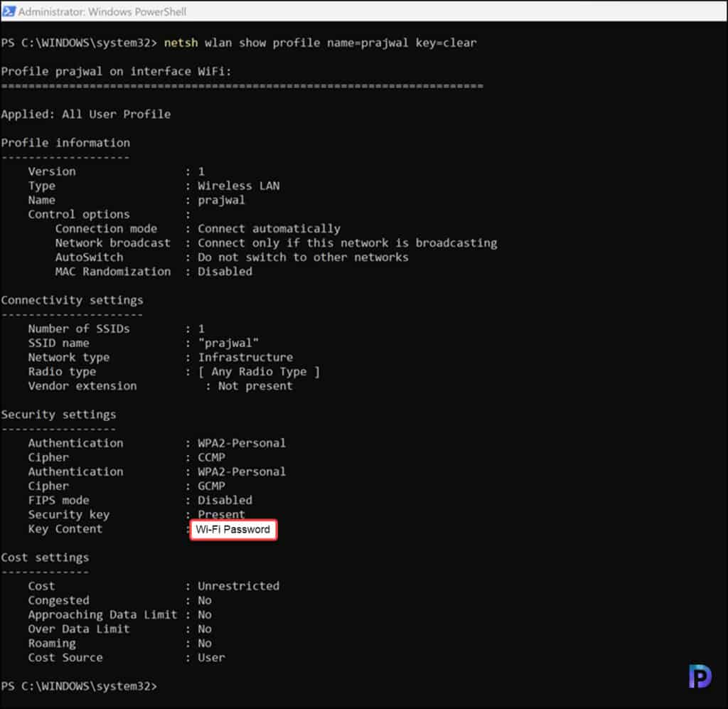This screenshot has height=709, width=728.
Task: Click 'Connect only if this network is broadcasting'
Action: [x=347, y=242]
